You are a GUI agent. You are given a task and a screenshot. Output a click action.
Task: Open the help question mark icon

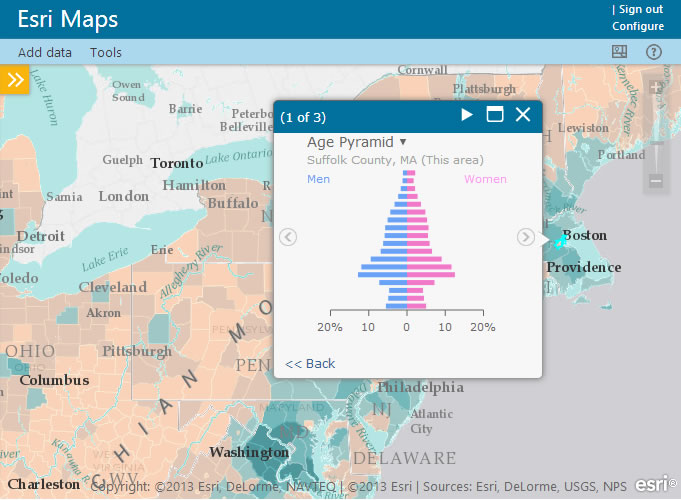tap(654, 52)
